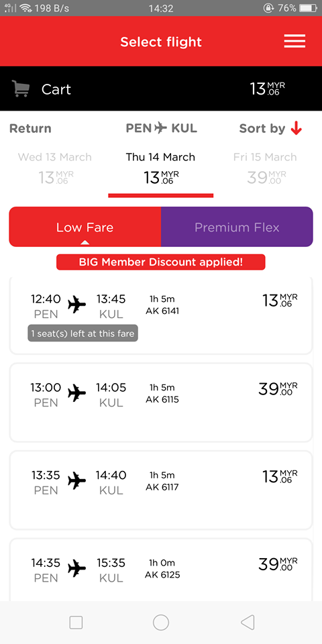
Task: Tap the Android back triangle icon
Action: [248, 623]
